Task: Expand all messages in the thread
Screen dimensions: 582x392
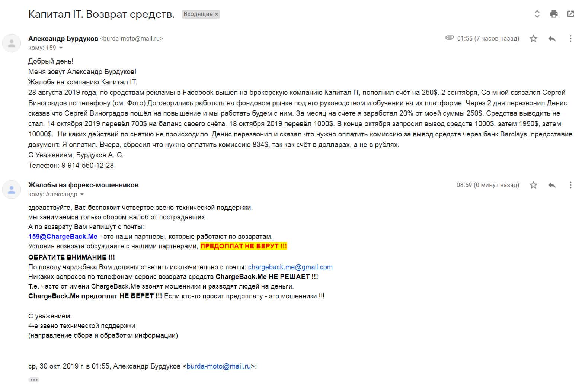Action: point(537,14)
